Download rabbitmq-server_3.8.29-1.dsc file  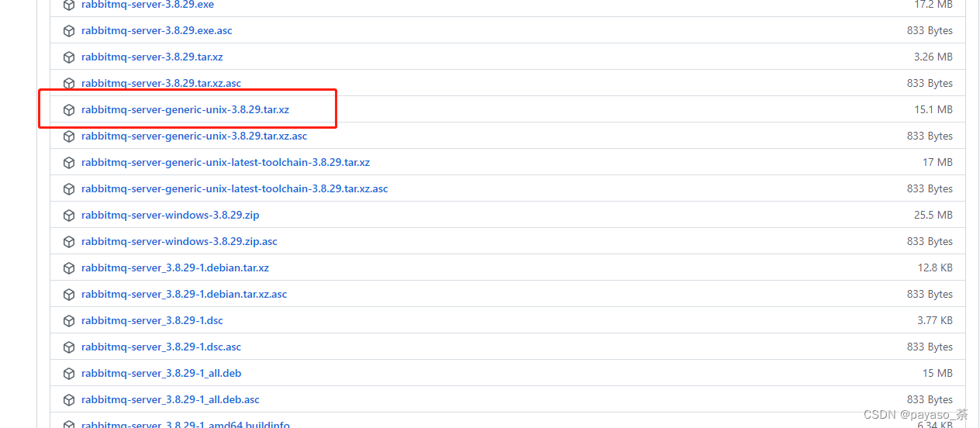point(152,321)
